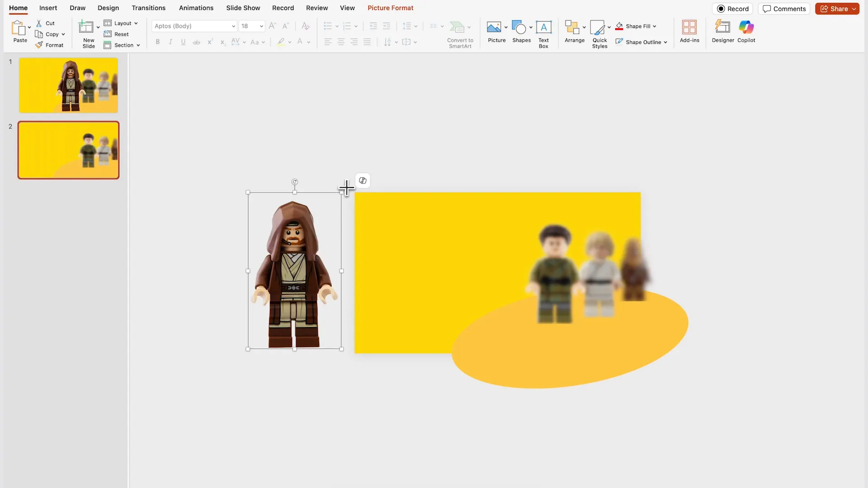The height and width of the screenshot is (488, 868).
Task: Insert a Picture
Action: [x=496, y=32]
